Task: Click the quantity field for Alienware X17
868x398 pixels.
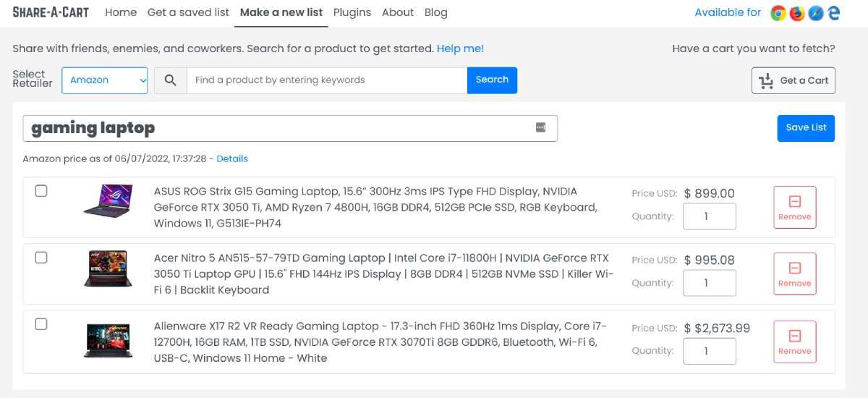Action: (x=710, y=351)
